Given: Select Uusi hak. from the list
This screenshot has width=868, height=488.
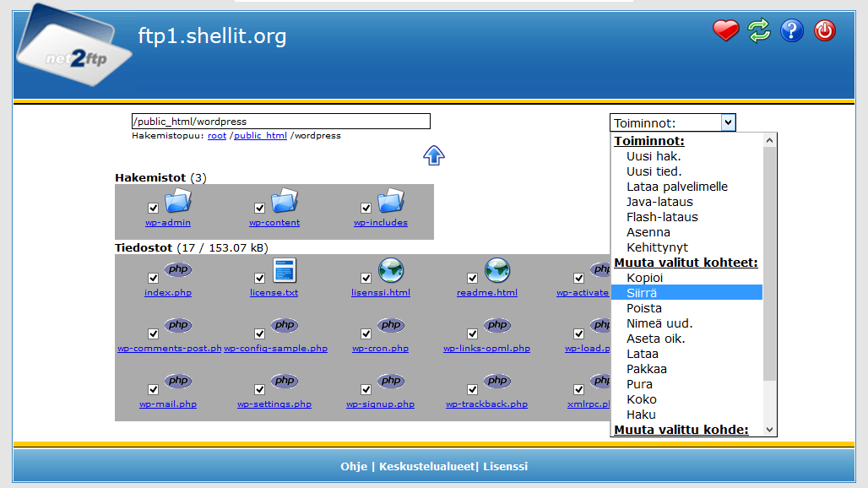Looking at the screenshot, I should coord(686,156).
